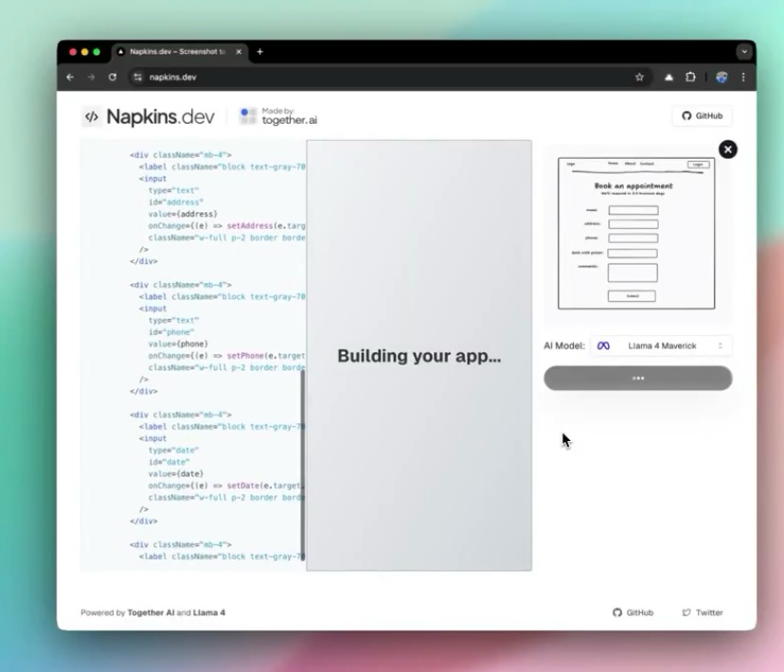Screen dimensions: 784x672
Task: Click the AI Model label
Action: (564, 345)
